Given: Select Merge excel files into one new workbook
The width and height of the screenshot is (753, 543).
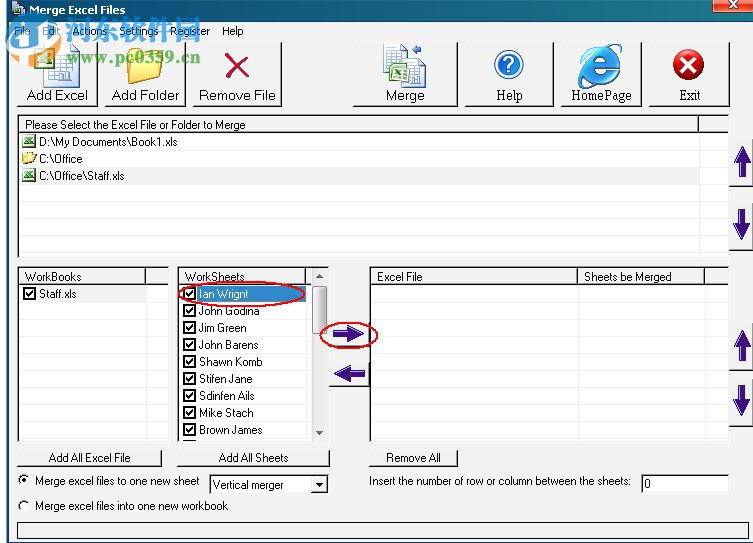Looking at the screenshot, I should point(23,506).
